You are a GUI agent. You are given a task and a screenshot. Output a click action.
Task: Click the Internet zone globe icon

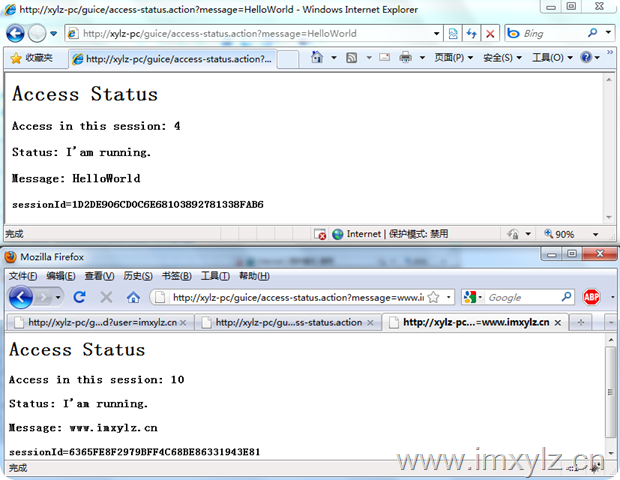coord(338,234)
